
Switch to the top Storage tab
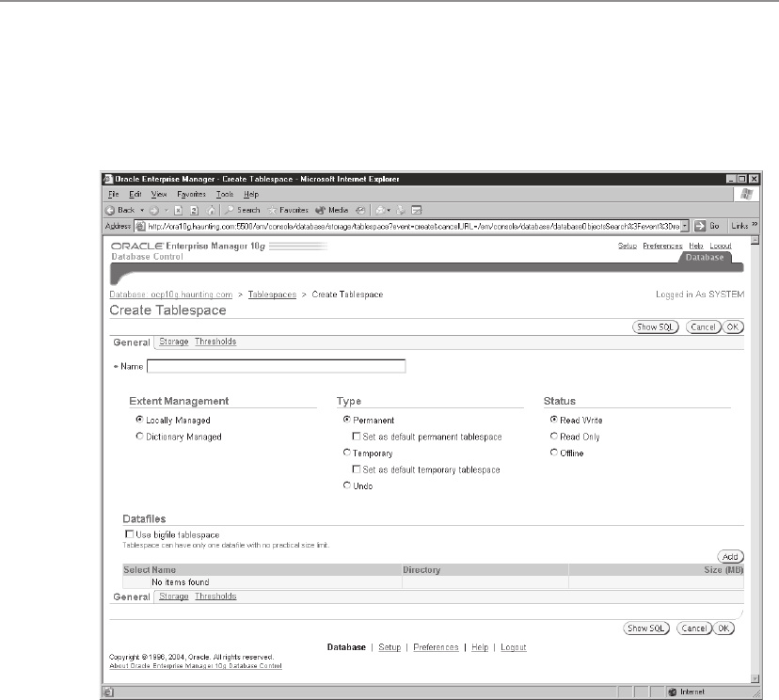[174, 342]
